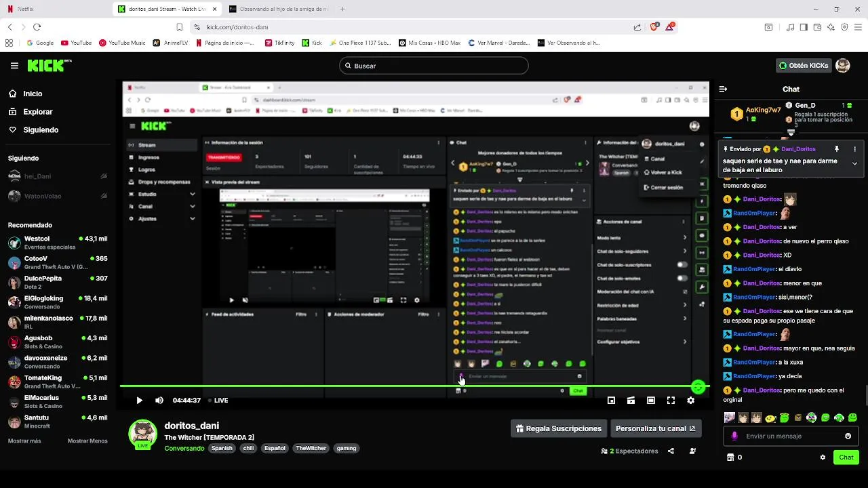
Task: Click the Brave Rewards triangle icon
Action: [x=670, y=27]
